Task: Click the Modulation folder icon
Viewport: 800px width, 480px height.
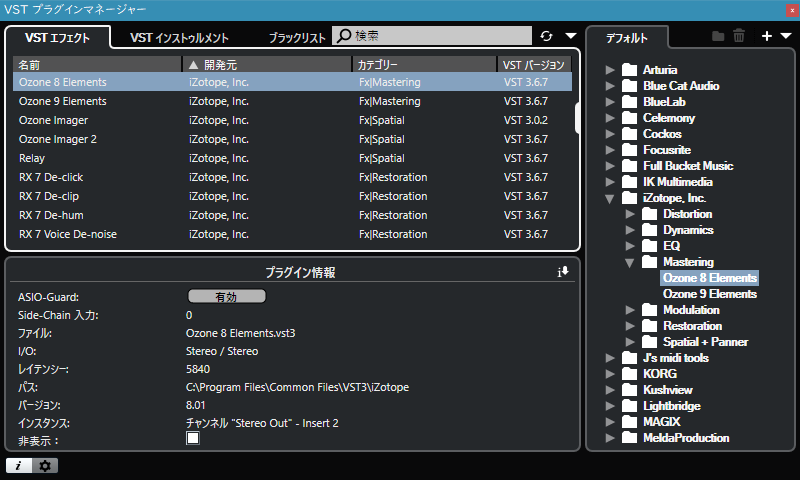Action: click(649, 310)
